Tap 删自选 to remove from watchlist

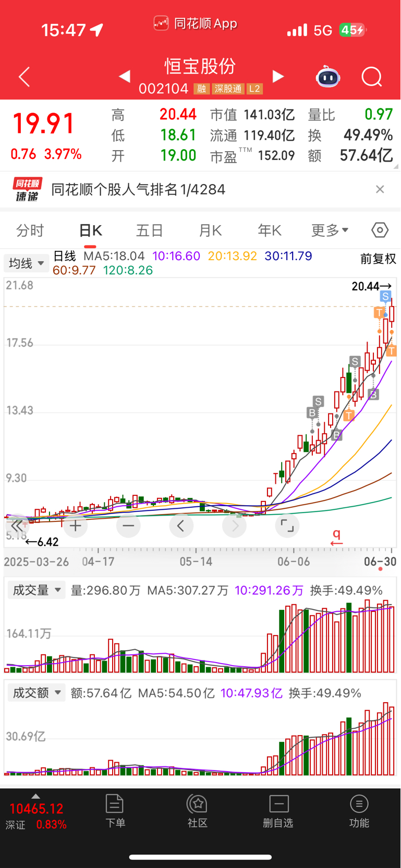(x=278, y=811)
